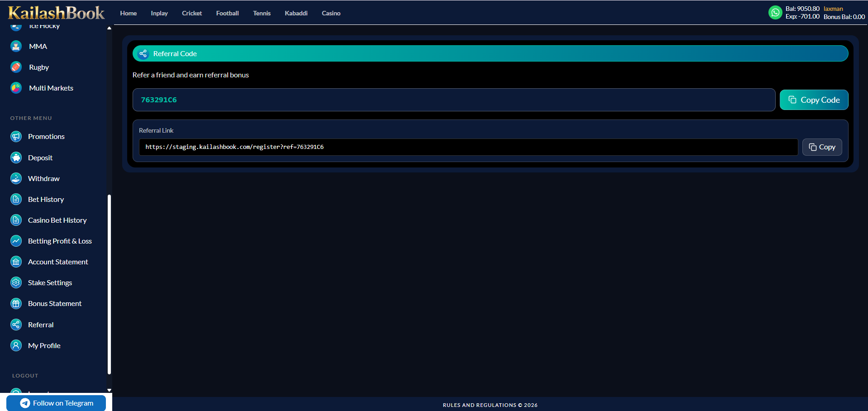Go to My Profile

44,345
